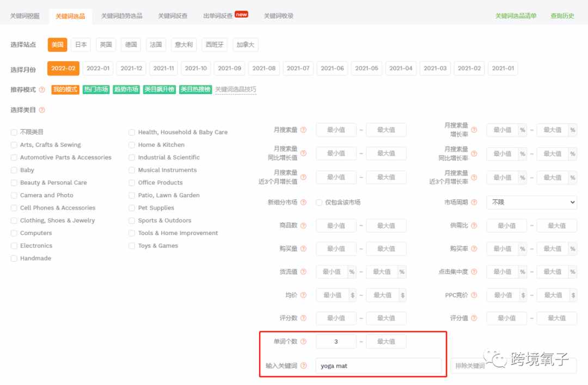Click help icon next to 单词个数
588x385 pixels.
click(303, 341)
